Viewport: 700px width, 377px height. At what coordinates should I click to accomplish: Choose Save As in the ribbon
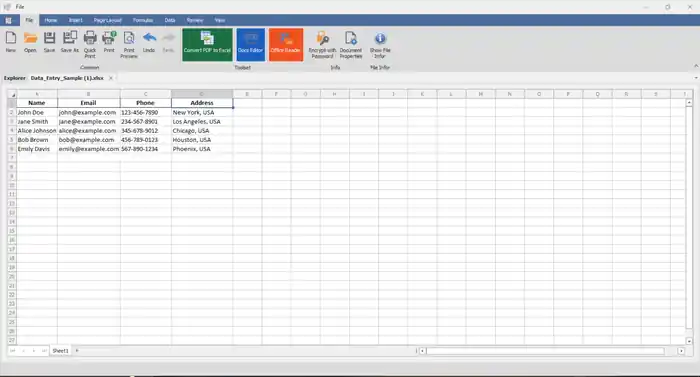coord(70,42)
